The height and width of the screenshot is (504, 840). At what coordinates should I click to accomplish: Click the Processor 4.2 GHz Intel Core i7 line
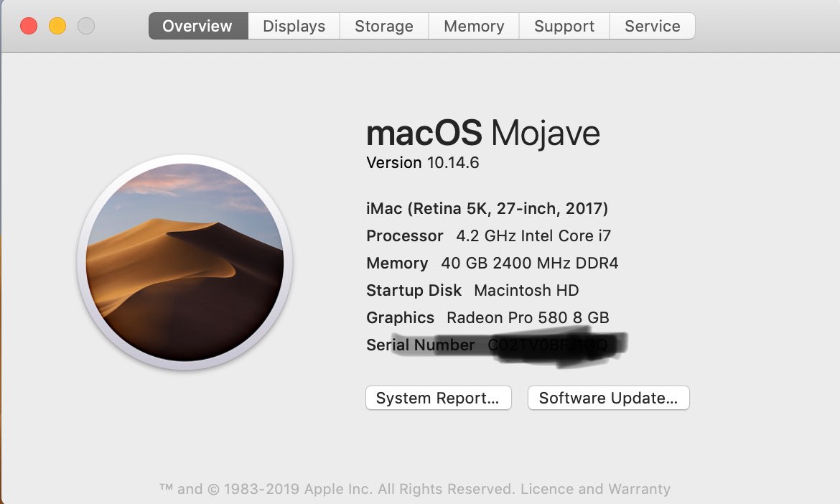click(489, 235)
